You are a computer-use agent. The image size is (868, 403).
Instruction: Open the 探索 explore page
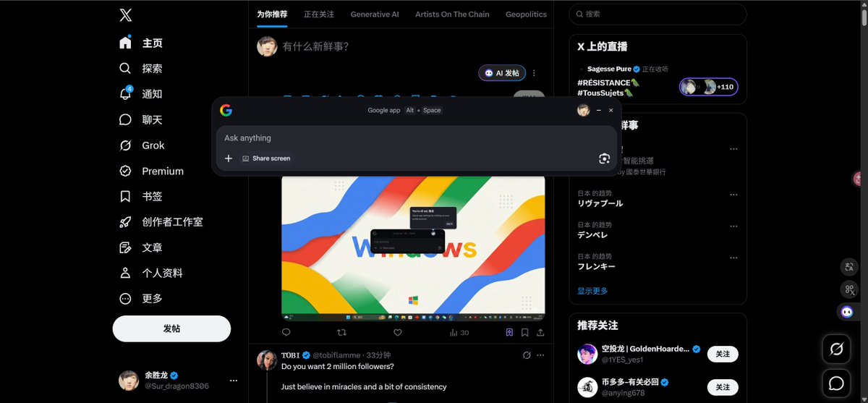tap(142, 69)
